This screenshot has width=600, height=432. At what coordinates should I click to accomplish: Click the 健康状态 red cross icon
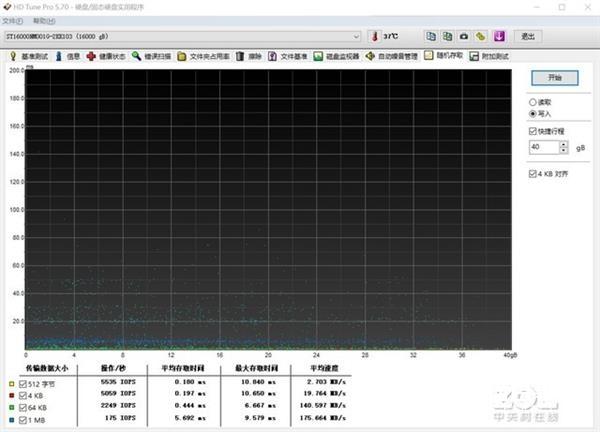91,56
